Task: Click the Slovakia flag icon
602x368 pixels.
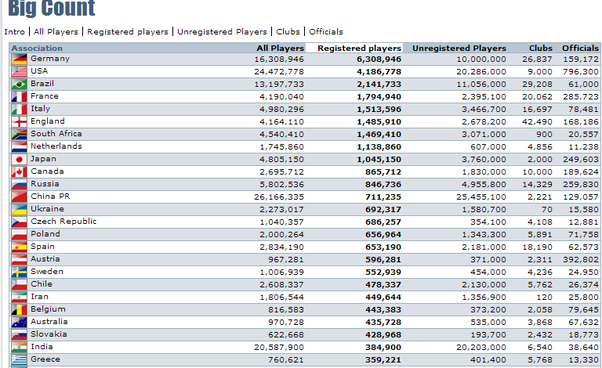Action: pyautogui.click(x=19, y=335)
